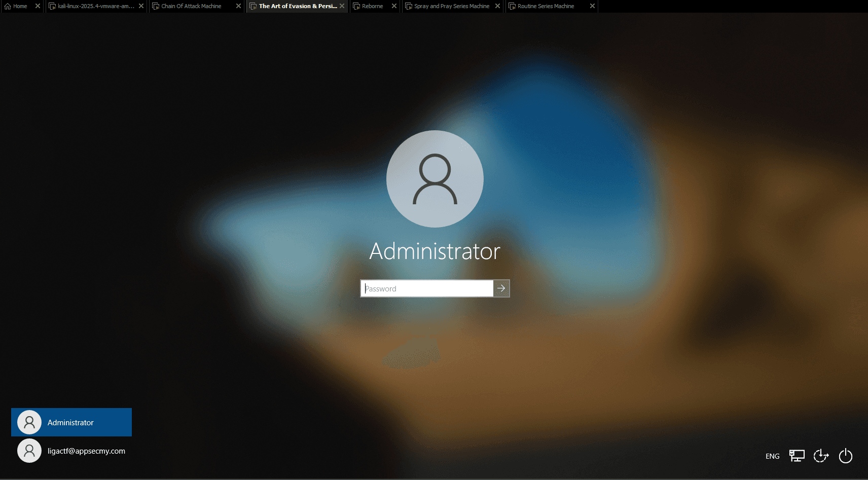Click the Home tab house icon
The image size is (868, 480).
coord(8,6)
